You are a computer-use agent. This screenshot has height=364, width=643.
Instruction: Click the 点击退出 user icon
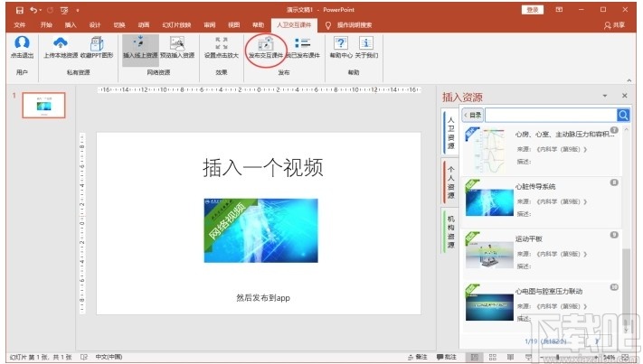click(x=22, y=42)
